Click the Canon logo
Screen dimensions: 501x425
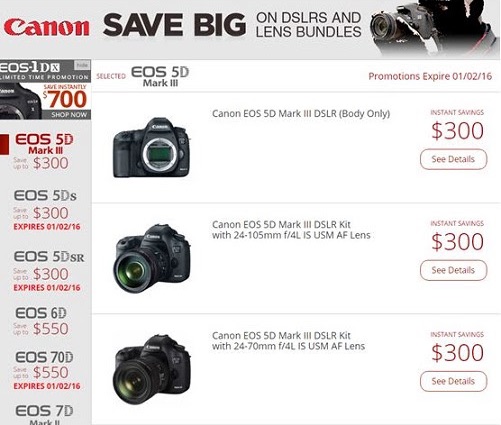pos(46,27)
